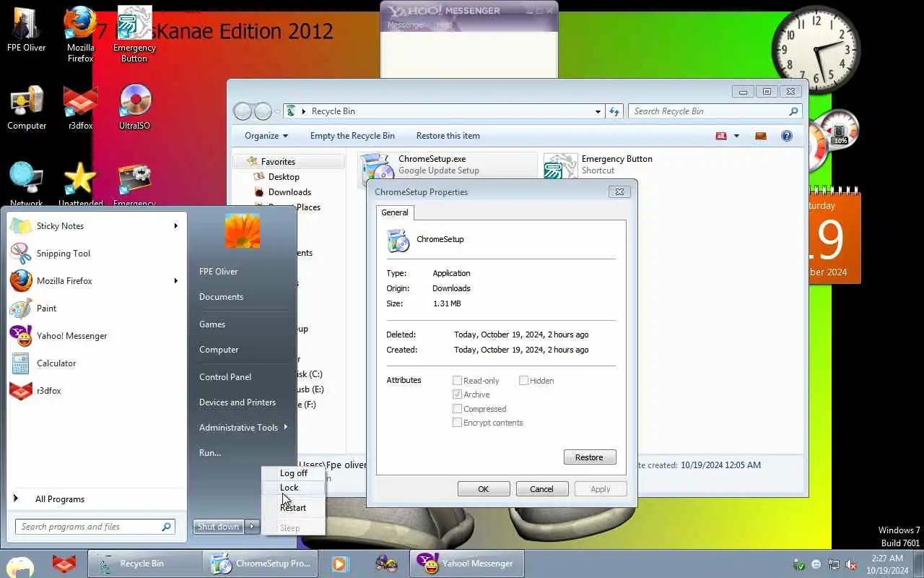Switch to Yahoo! Messenger taskbar button
The image size is (924, 578).
tap(467, 564)
